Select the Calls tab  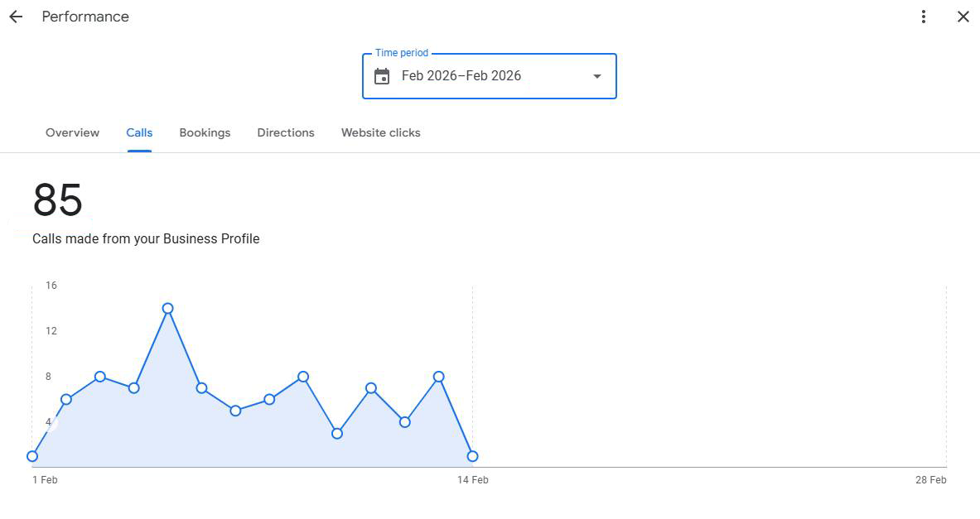click(x=139, y=132)
